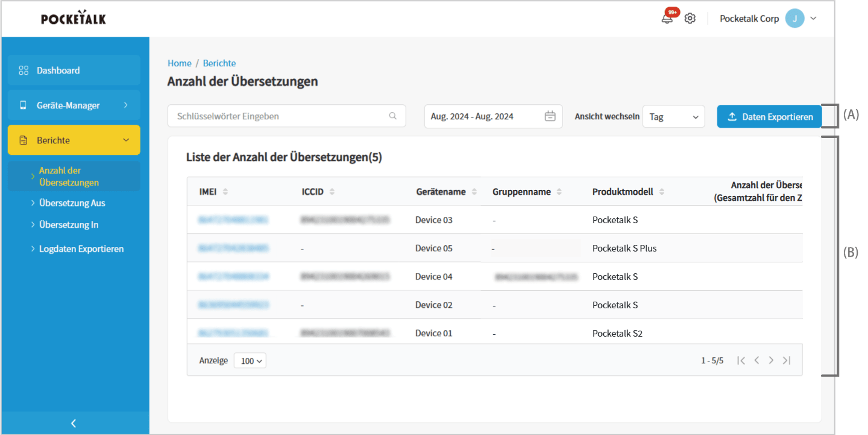
Task: Expand Geräte-Manager with its chevron
Action: pos(126,105)
